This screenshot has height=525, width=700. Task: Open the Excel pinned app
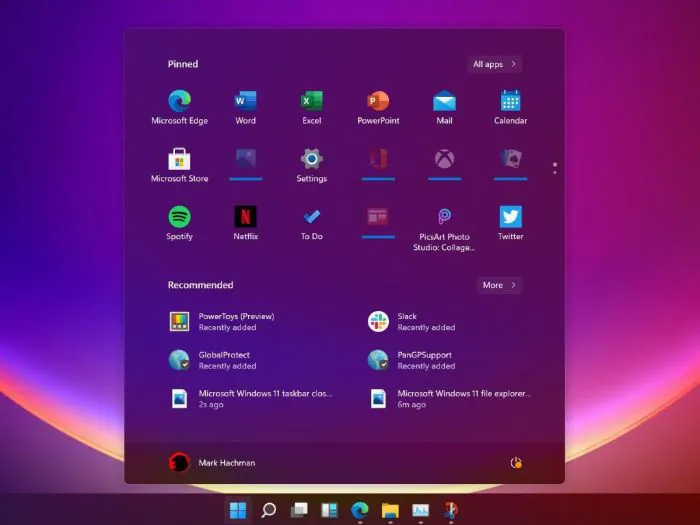click(x=312, y=107)
